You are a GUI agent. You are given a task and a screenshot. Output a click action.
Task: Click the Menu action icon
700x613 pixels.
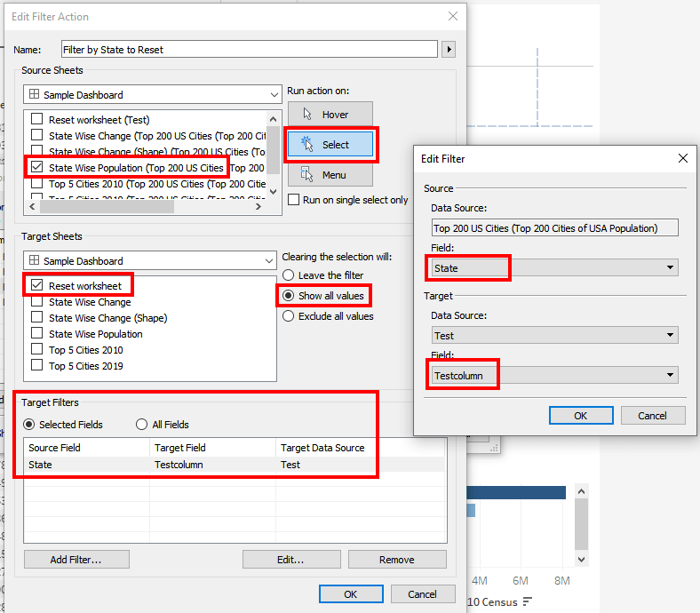point(306,174)
